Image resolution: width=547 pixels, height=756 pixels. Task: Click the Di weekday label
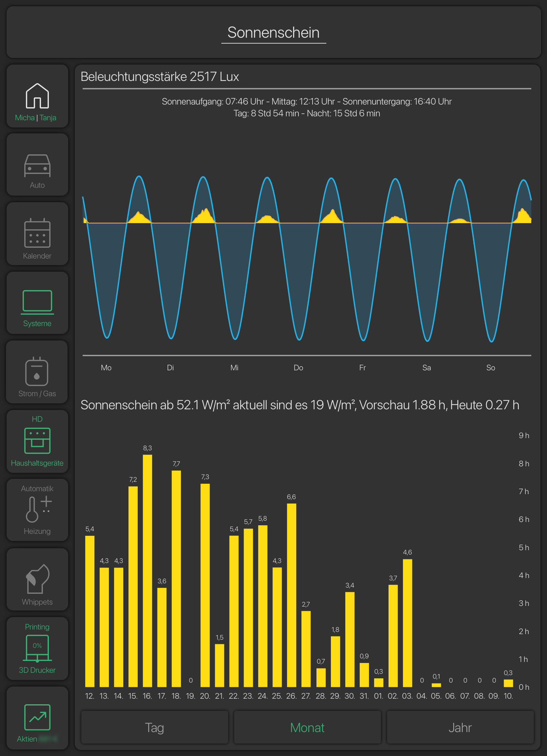pyautogui.click(x=170, y=368)
